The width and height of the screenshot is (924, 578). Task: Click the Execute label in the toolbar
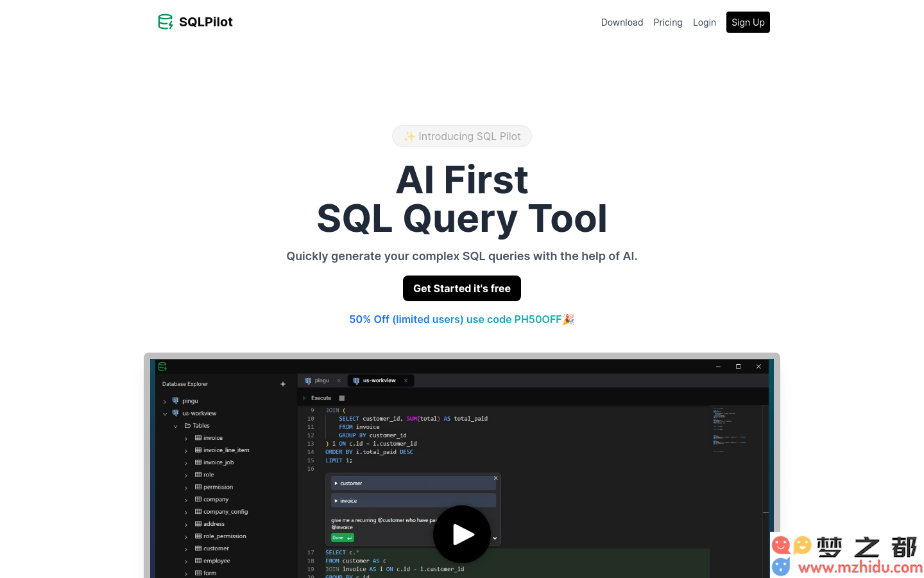pos(321,398)
